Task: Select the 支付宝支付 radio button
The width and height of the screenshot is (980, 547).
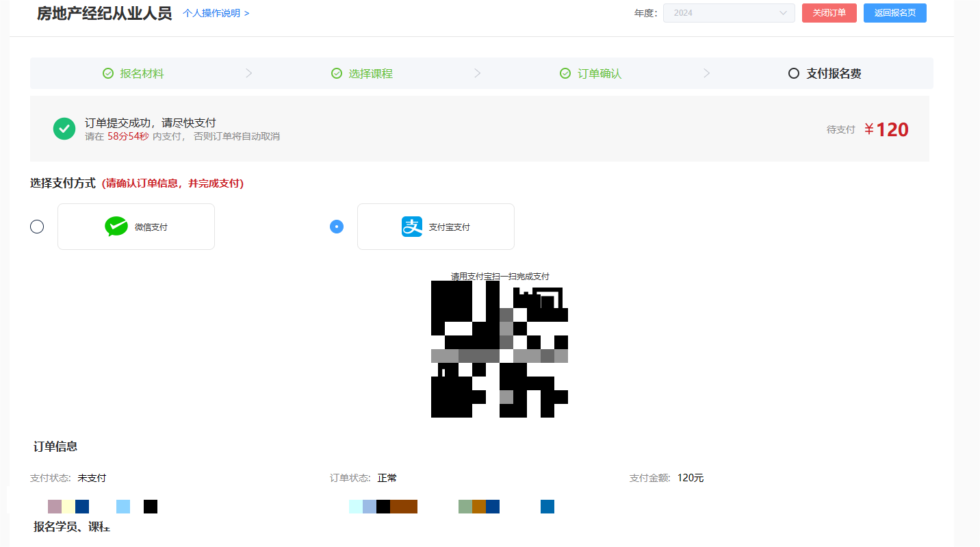Action: 337,227
